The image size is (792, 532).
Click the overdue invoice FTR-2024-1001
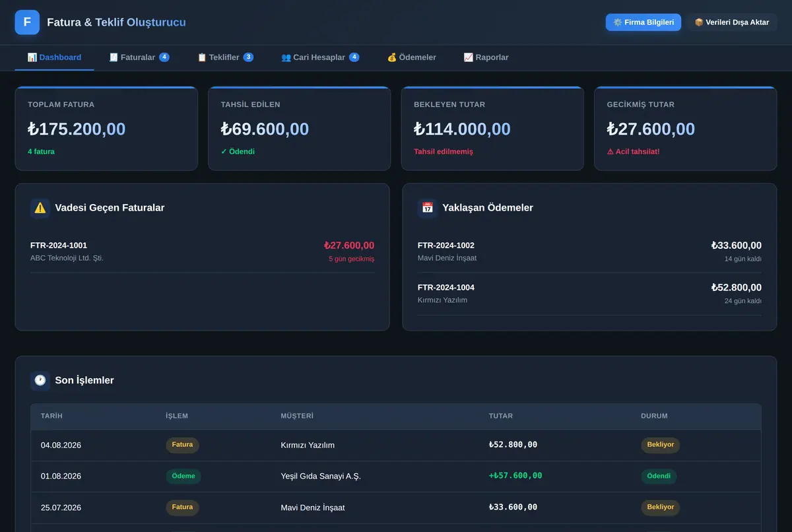[59, 246]
